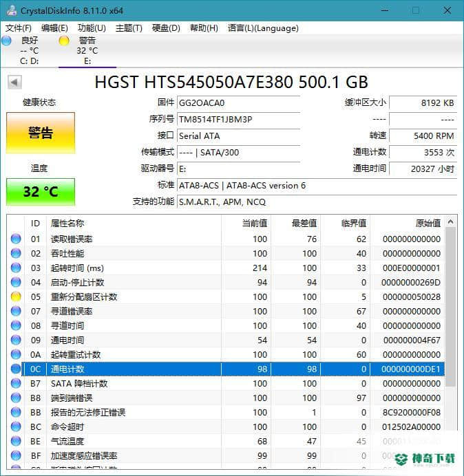
Task: Select the 重新分配扇区计数 attribute name
Action: click(84, 297)
